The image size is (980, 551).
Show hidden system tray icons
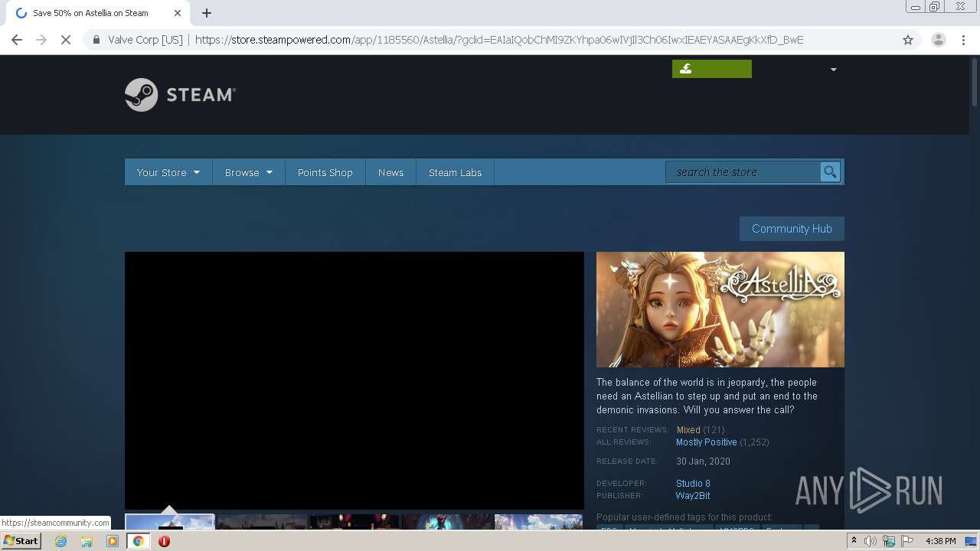coord(854,541)
